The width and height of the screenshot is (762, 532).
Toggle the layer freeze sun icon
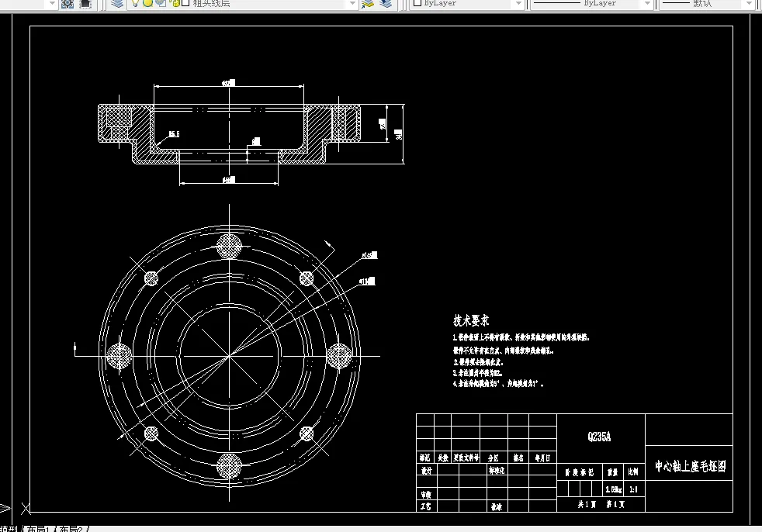147,3
